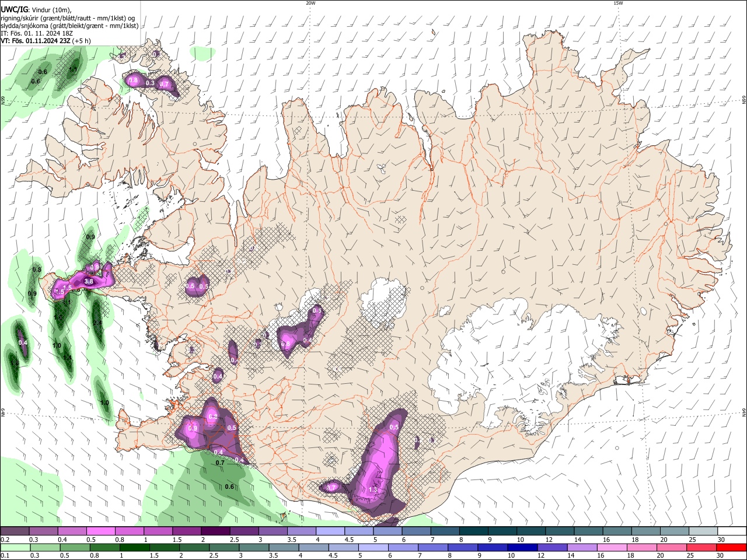Click the crimson 25–30 rain legend swatch
Image resolution: width=747 pixels, height=560 pixels.
click(701, 548)
